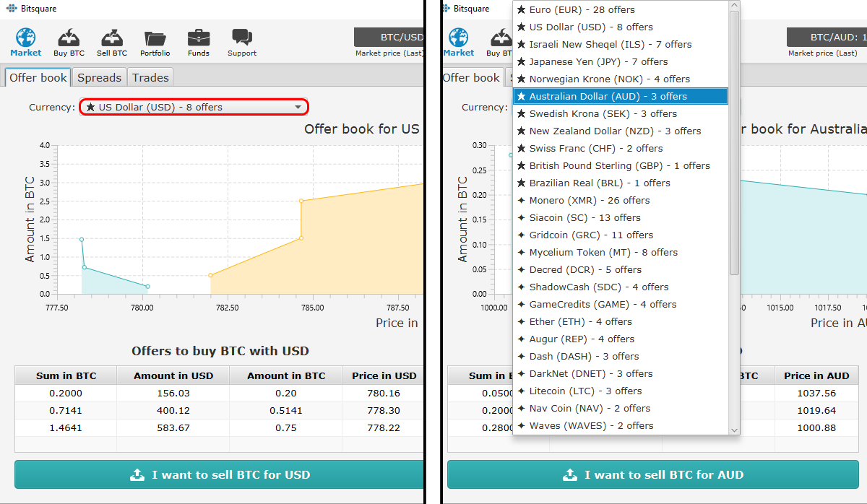Image resolution: width=867 pixels, height=504 pixels.
Task: Select Monero (XMR) - 26 offers
Action: point(621,201)
